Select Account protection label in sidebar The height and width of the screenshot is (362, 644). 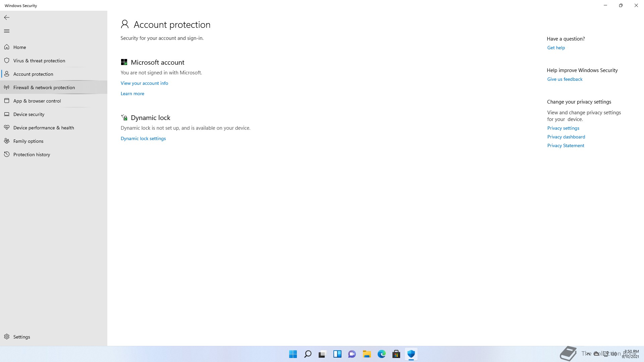(x=33, y=74)
